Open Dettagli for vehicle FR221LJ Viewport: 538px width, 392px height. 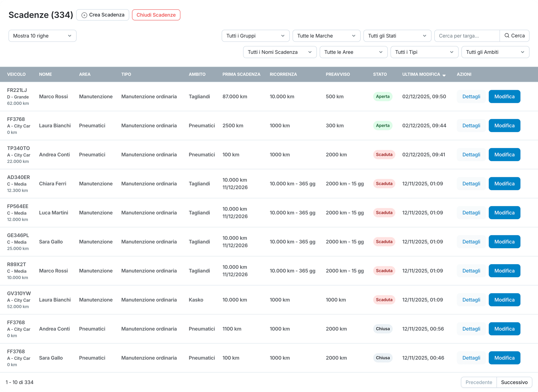pyautogui.click(x=471, y=97)
